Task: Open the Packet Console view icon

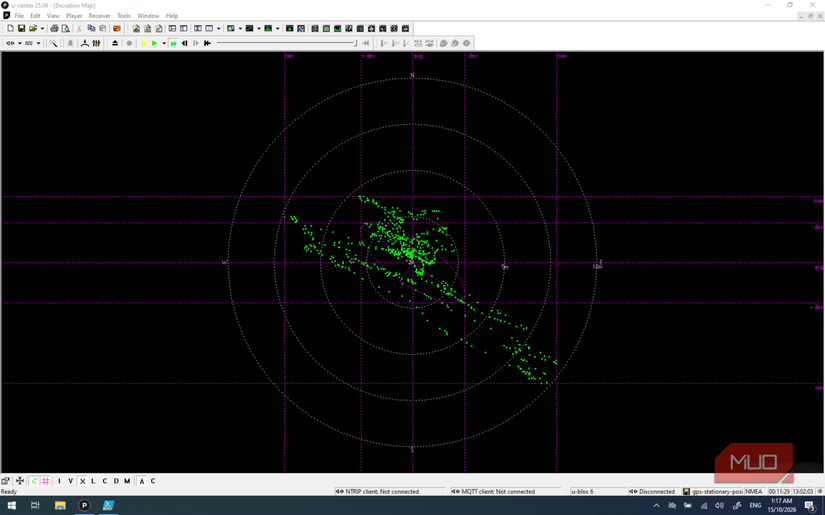Action: [x=136, y=28]
